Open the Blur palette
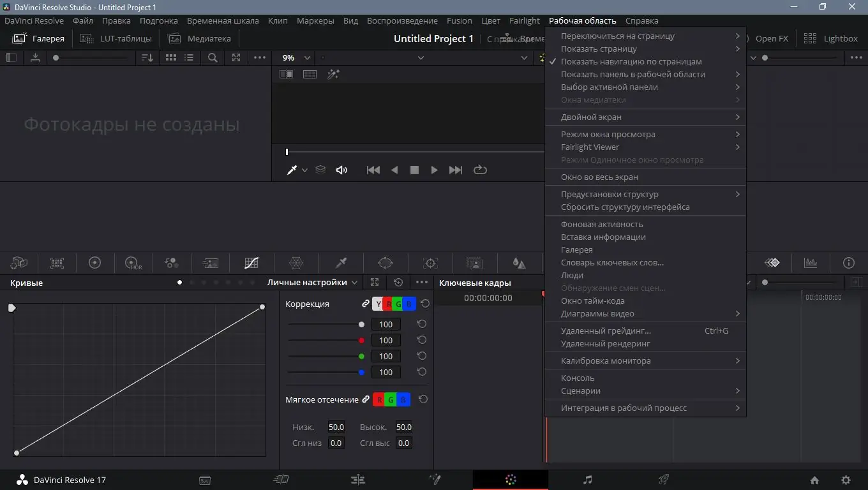 [x=518, y=262]
